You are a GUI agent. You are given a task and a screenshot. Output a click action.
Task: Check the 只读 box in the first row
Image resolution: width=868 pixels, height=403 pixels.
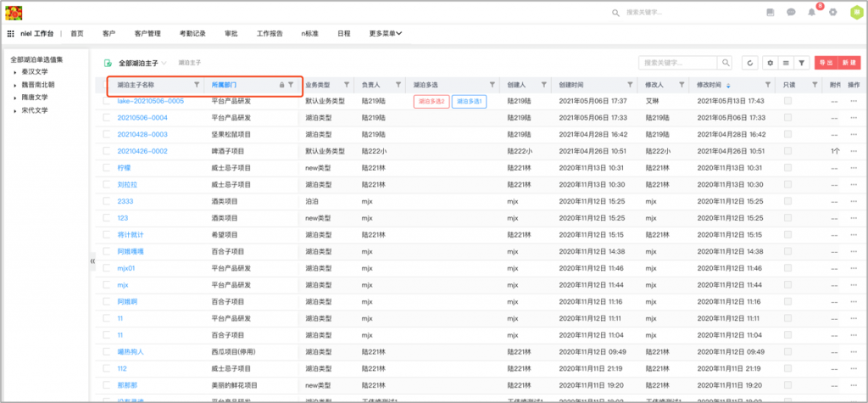[788, 101]
